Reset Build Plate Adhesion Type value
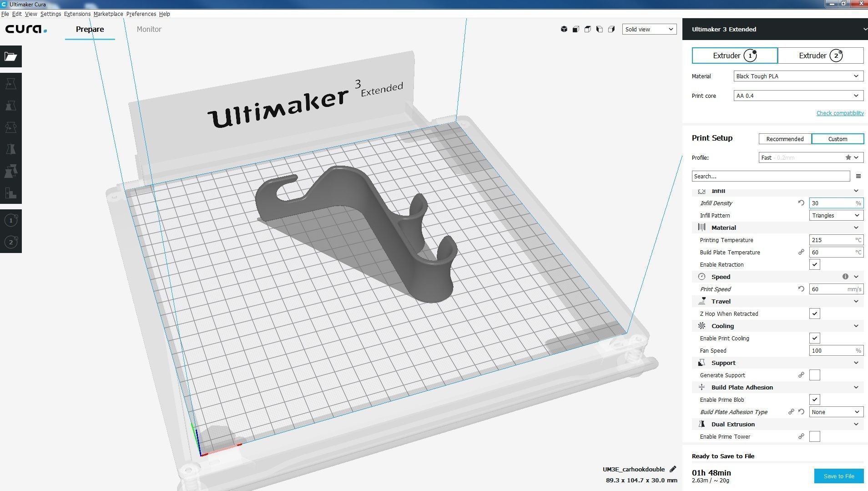868x491 pixels. [801, 412]
